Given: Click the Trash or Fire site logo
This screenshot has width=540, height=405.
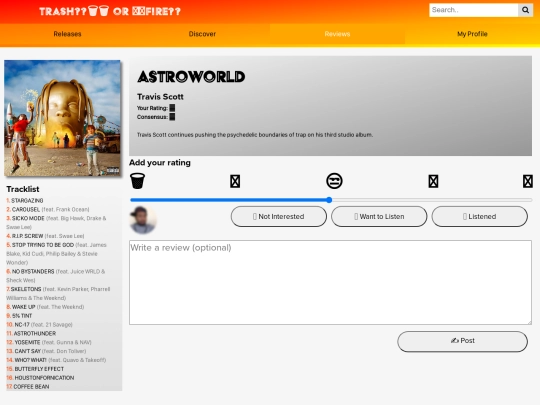Looking at the screenshot, I should [x=110, y=11].
